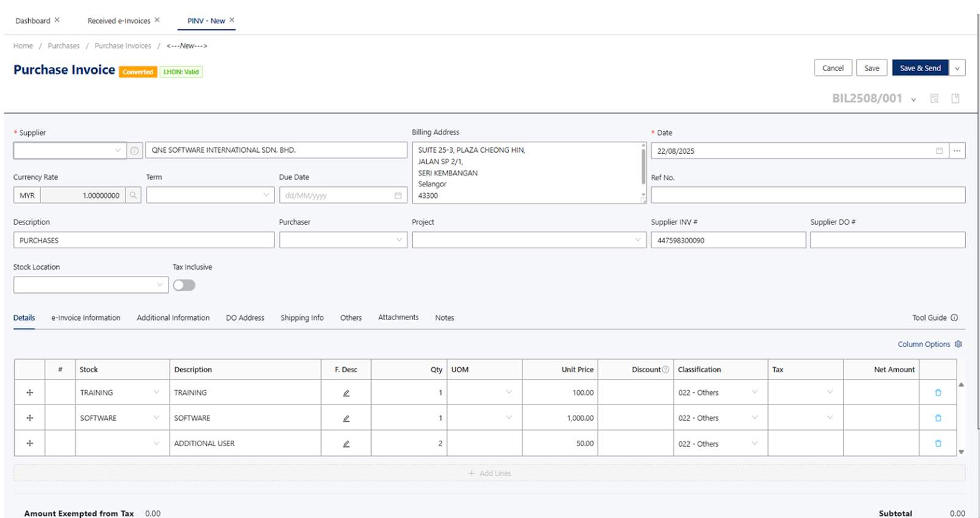
Task: Open UOM dropdown in SOFTWARE row
Action: click(x=509, y=417)
